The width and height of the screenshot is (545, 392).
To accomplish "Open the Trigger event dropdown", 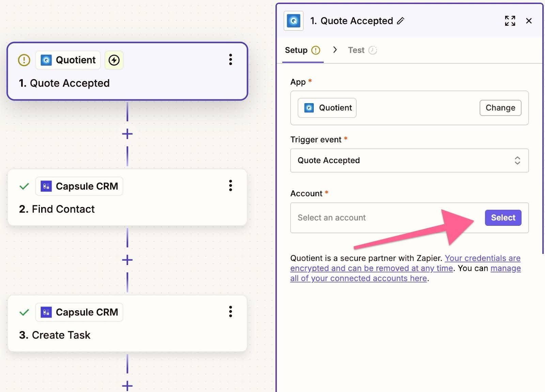I will [409, 160].
